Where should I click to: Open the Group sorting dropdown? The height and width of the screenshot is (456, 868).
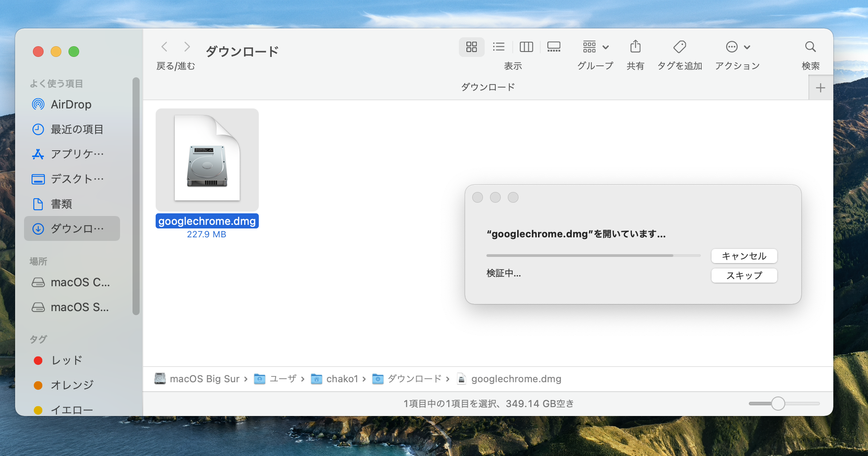[x=595, y=47]
